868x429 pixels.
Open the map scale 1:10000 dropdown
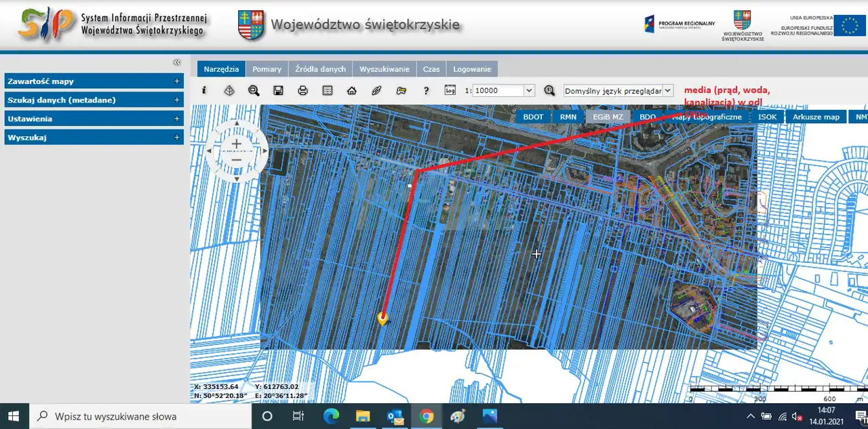pos(529,90)
